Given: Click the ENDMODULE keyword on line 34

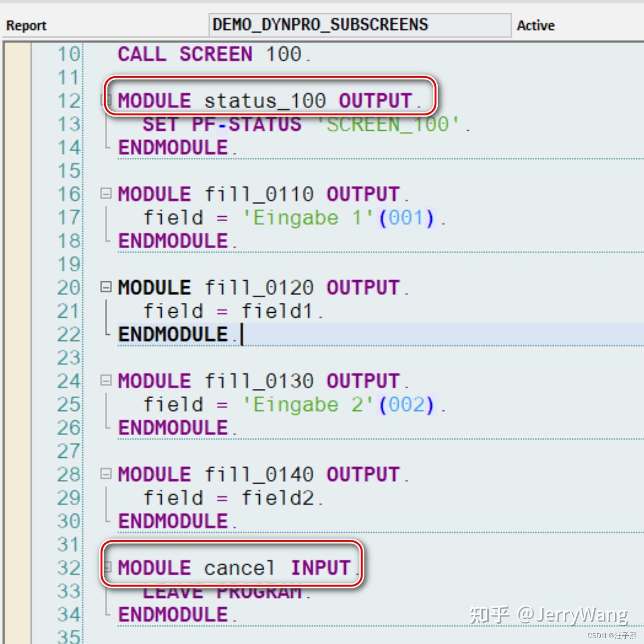Looking at the screenshot, I should pos(172,614).
